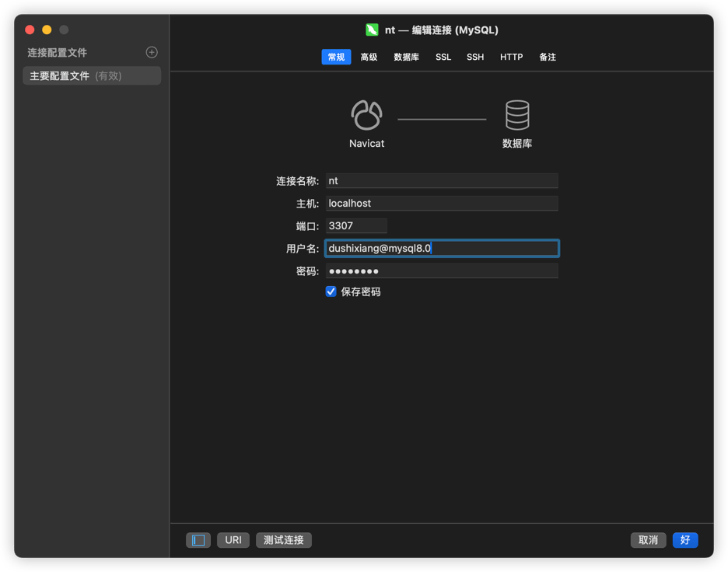Click the URI button
This screenshot has height=572, width=728.
[x=233, y=540]
